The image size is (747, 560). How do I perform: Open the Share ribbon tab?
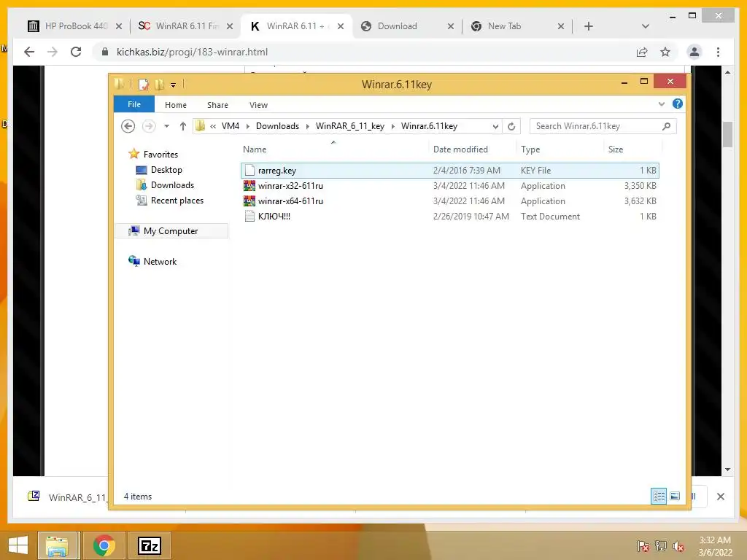tap(217, 105)
